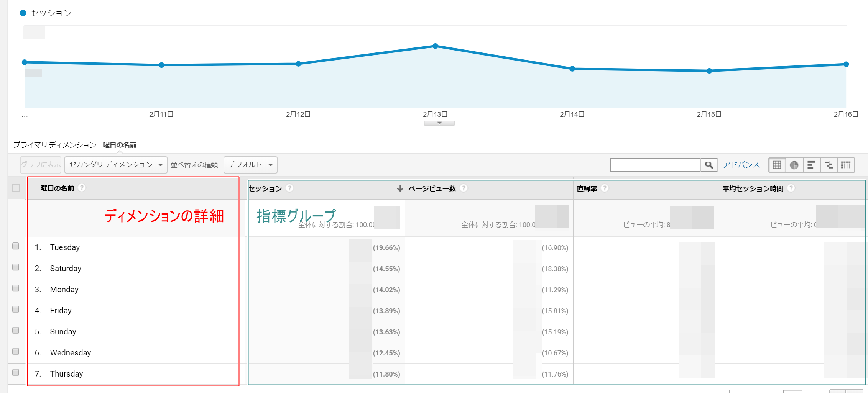Screen dimensions: 868x393
Task: Toggle the select-all rows checkbox
Action: point(16,188)
